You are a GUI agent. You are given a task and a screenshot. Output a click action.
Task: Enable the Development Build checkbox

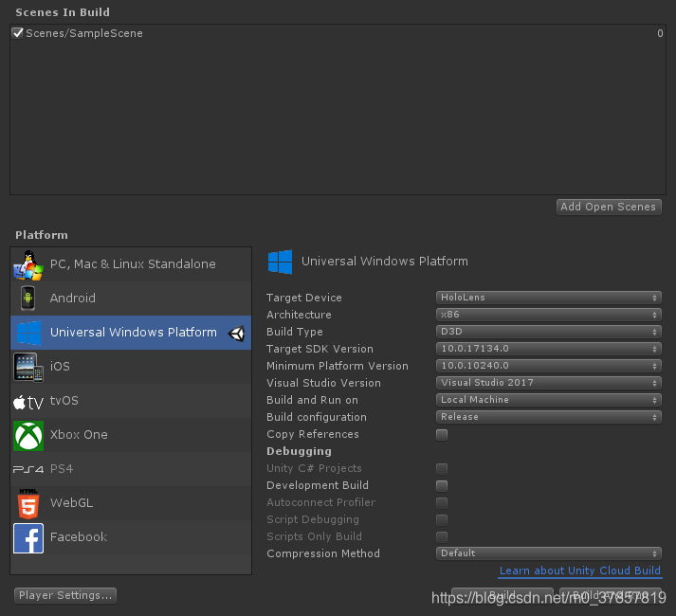[442, 486]
